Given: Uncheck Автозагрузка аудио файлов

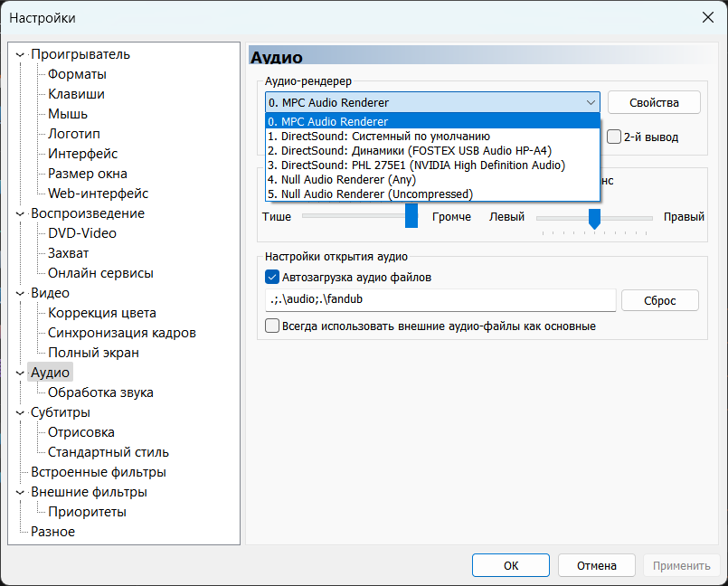Looking at the screenshot, I should pos(272,277).
